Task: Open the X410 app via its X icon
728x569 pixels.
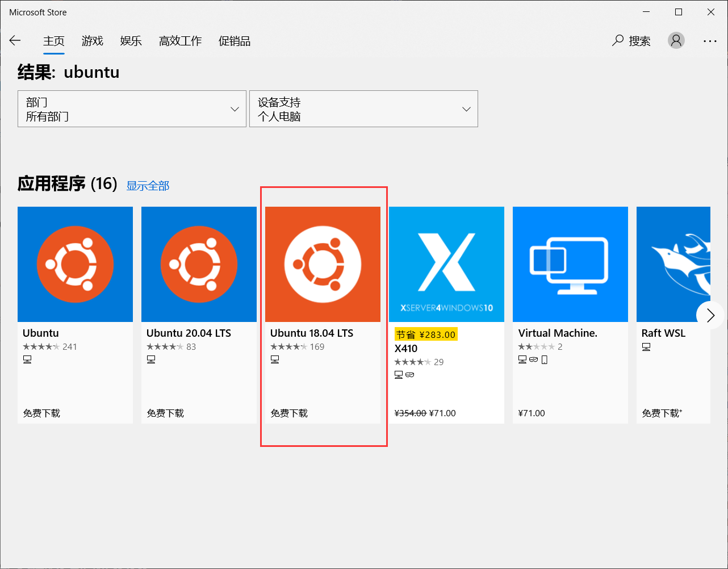Action: point(446,264)
